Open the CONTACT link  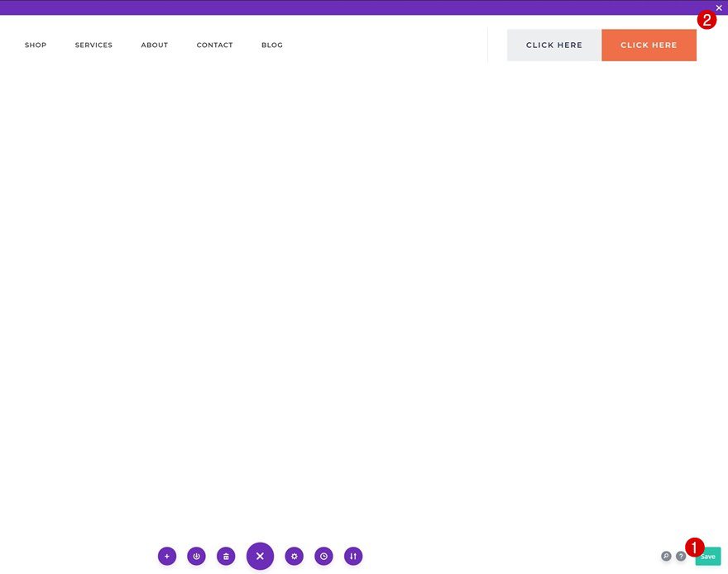pos(214,45)
